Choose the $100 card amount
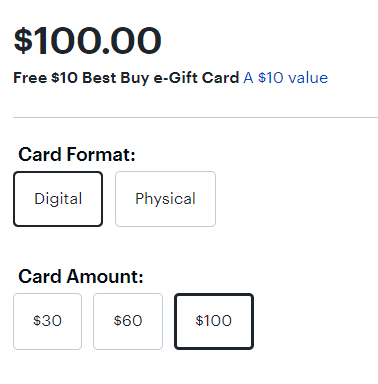 (214, 321)
